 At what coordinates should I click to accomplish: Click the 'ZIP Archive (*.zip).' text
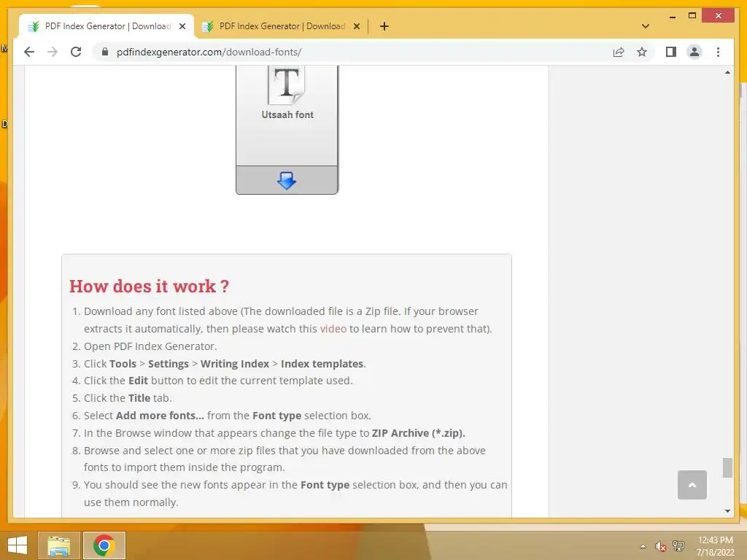tap(418, 433)
